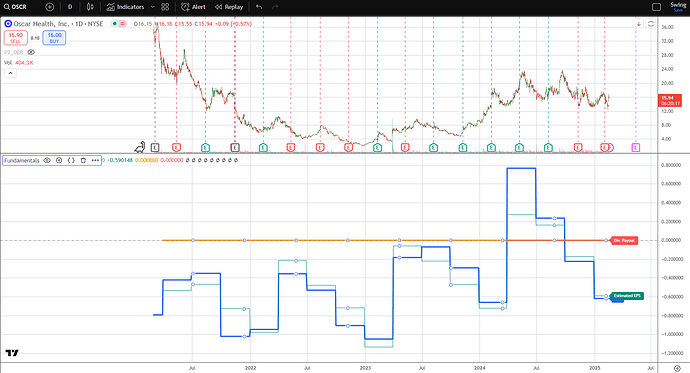Viewport: 690px width, 373px height.
Task: Click the dinosaur logo icon on the chart
Action: 140,147
